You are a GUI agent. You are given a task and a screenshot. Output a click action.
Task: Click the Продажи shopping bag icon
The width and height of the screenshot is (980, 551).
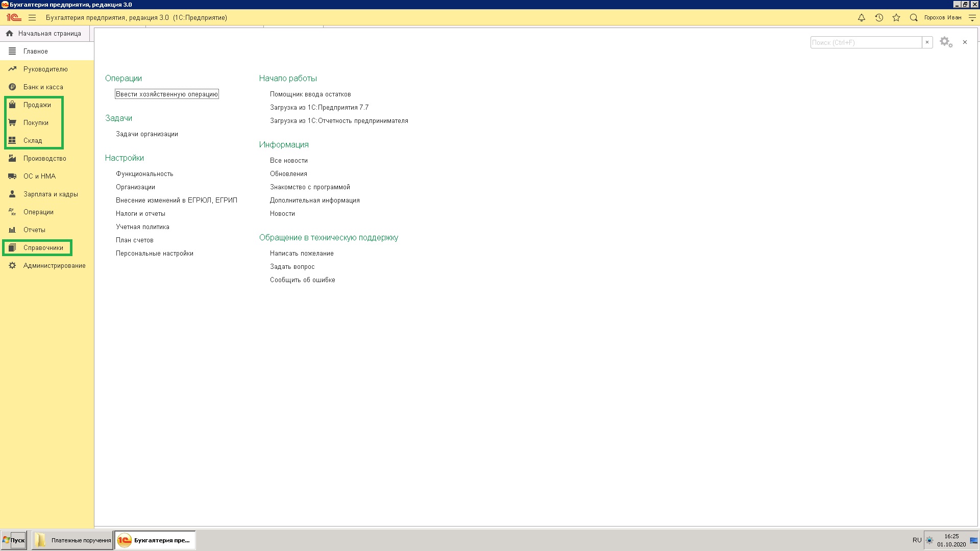coord(12,105)
